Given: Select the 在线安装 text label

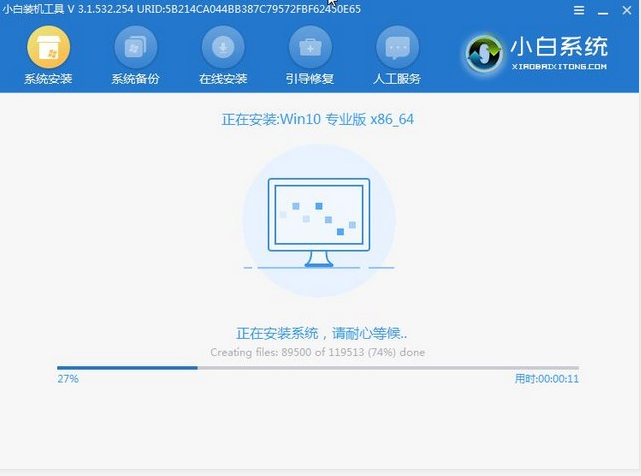Looking at the screenshot, I should (222, 79).
